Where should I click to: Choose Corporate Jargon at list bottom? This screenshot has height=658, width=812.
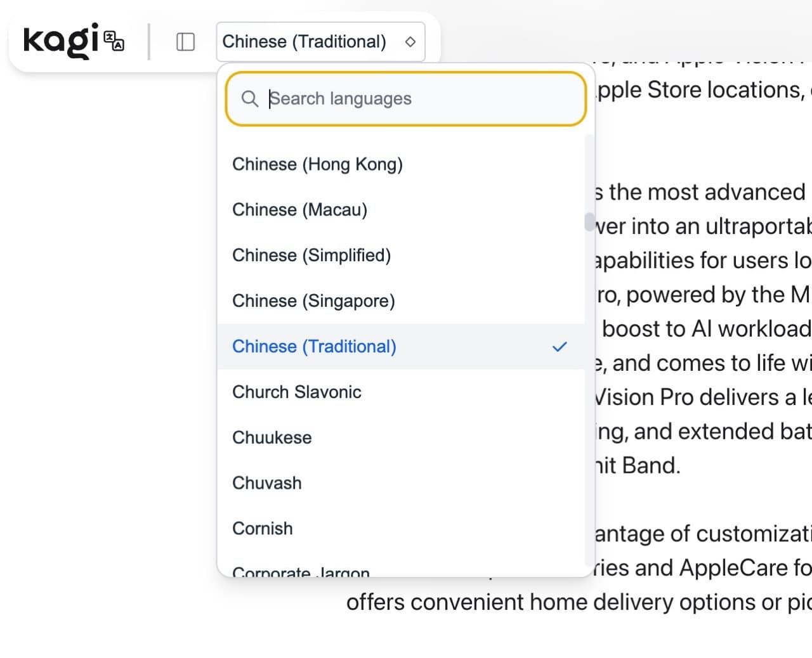301,571
